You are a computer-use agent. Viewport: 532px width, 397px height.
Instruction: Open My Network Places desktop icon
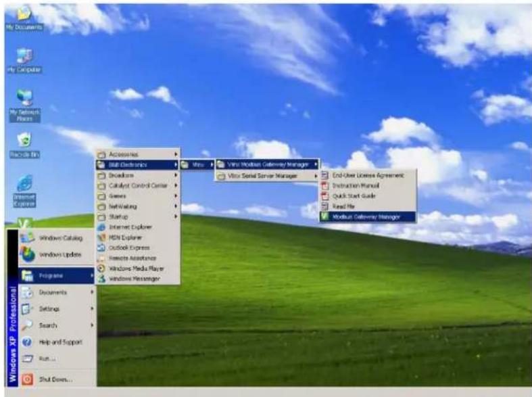[24, 106]
